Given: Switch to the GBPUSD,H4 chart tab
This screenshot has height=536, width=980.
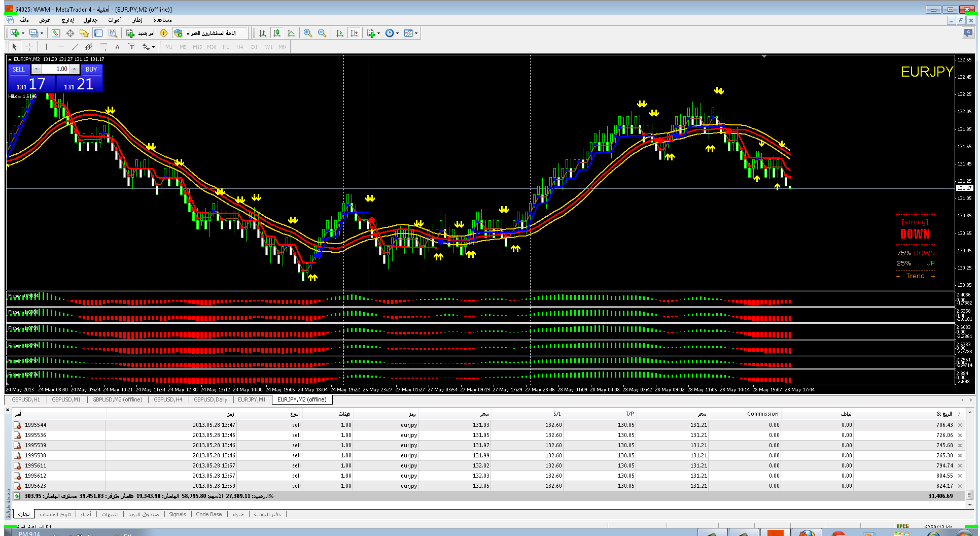Looking at the screenshot, I should click(x=168, y=399).
